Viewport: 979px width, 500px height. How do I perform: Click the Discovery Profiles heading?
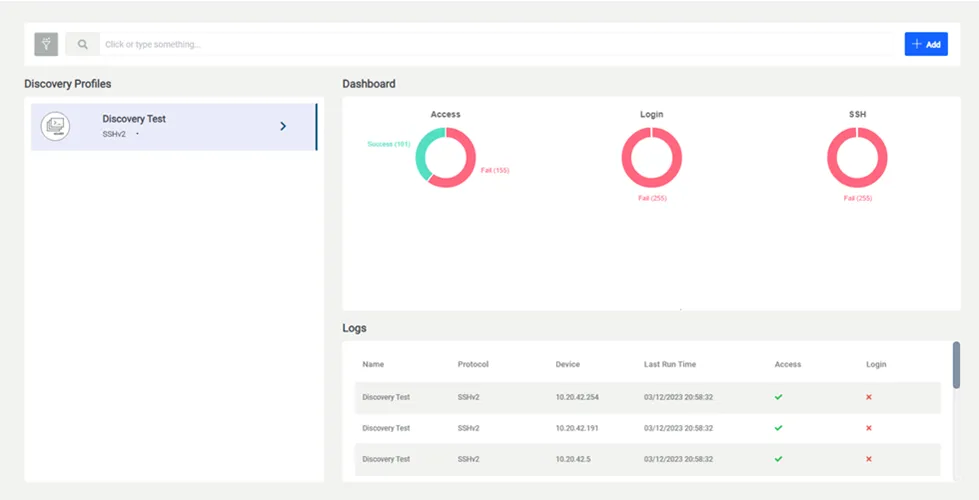67,84
